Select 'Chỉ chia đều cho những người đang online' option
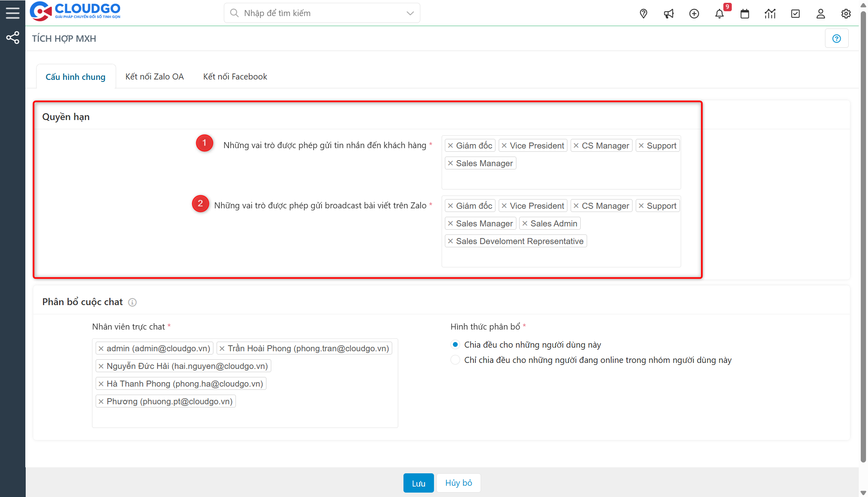Viewport: 868px width, 497px height. click(x=455, y=360)
